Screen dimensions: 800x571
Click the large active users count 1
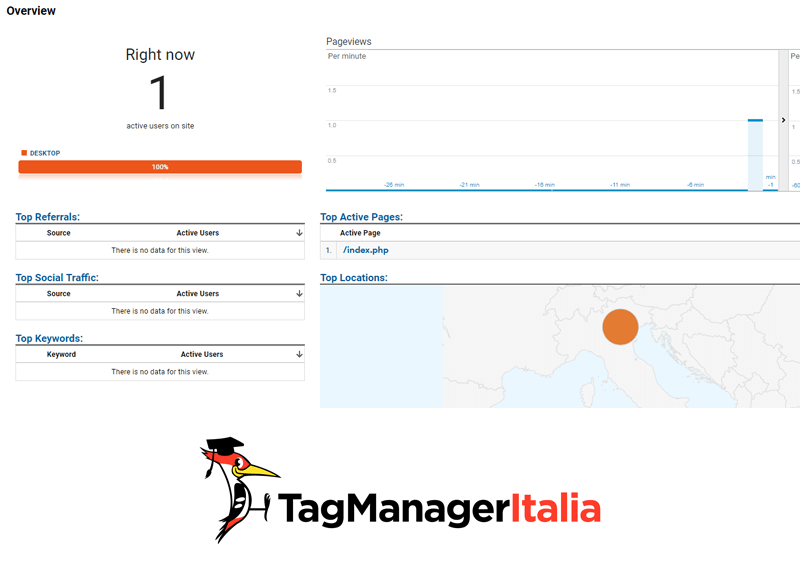[x=159, y=92]
